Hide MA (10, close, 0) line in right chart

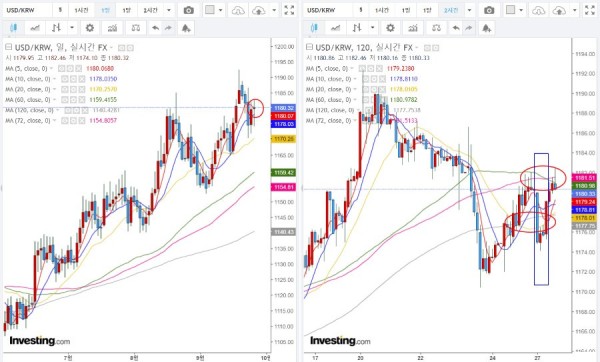coord(365,79)
